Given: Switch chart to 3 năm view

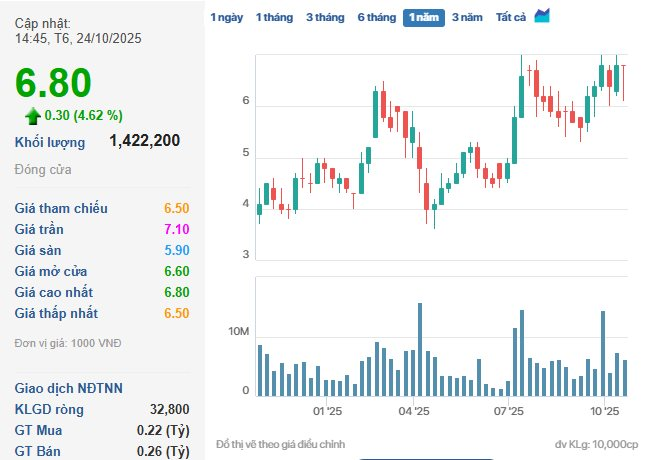Looking at the screenshot, I should [467, 17].
